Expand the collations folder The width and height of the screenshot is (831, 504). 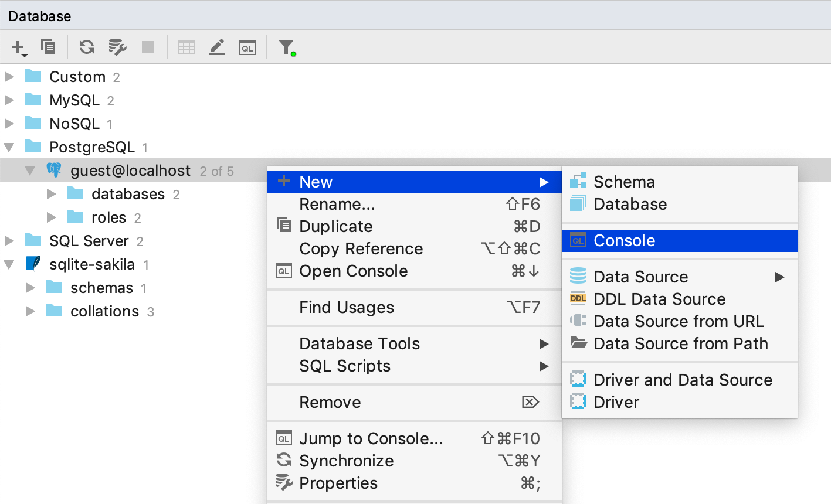pyautogui.click(x=30, y=311)
